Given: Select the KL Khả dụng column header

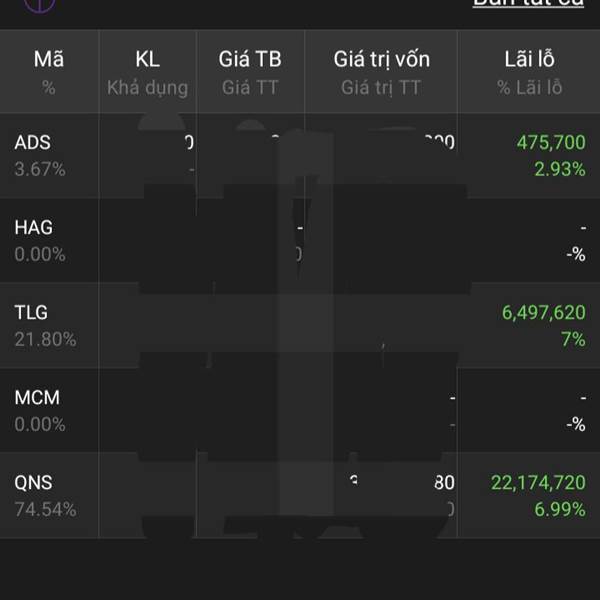Looking at the screenshot, I should point(148,72).
